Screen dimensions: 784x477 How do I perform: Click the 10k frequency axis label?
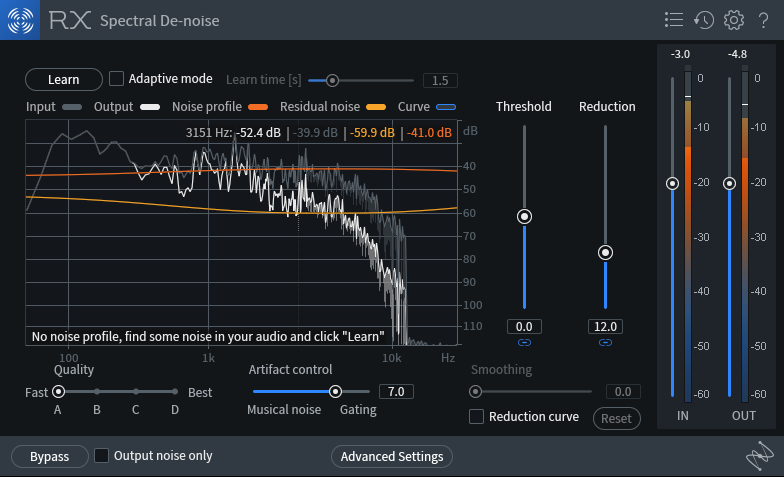pos(392,358)
